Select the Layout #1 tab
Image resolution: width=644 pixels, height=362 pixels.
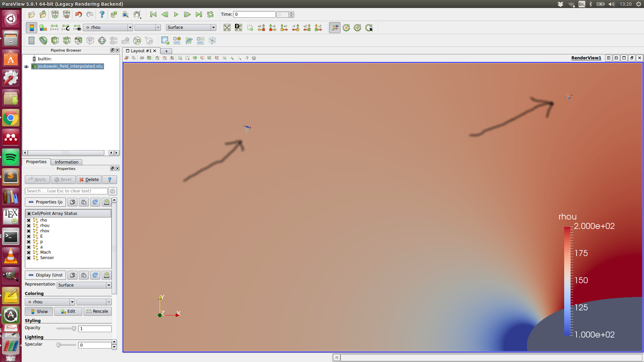click(x=141, y=51)
